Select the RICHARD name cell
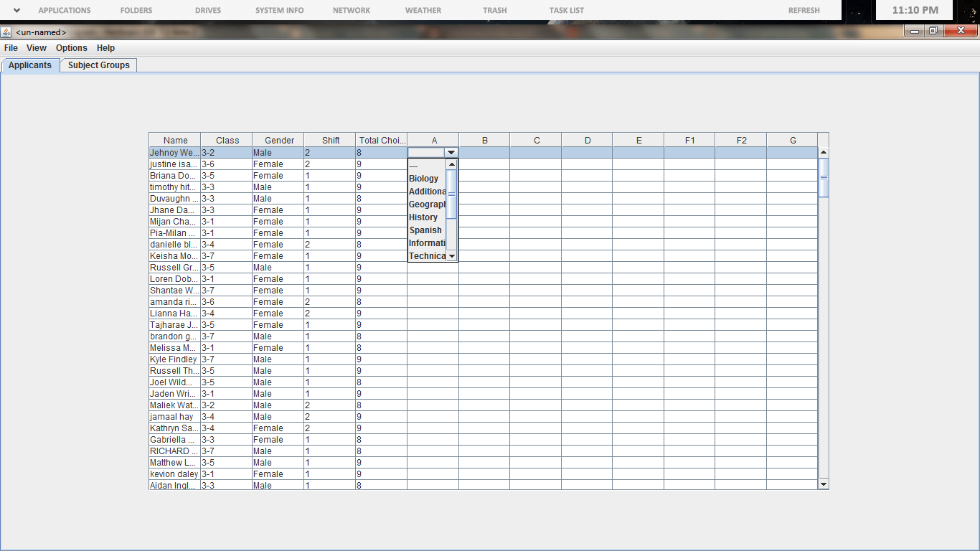Viewport: 980px width, 551px height. tap(175, 451)
